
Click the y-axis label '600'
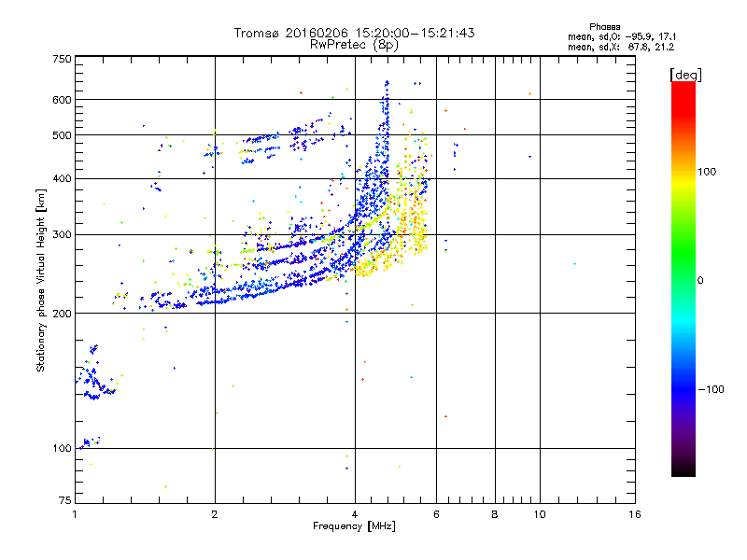click(62, 100)
